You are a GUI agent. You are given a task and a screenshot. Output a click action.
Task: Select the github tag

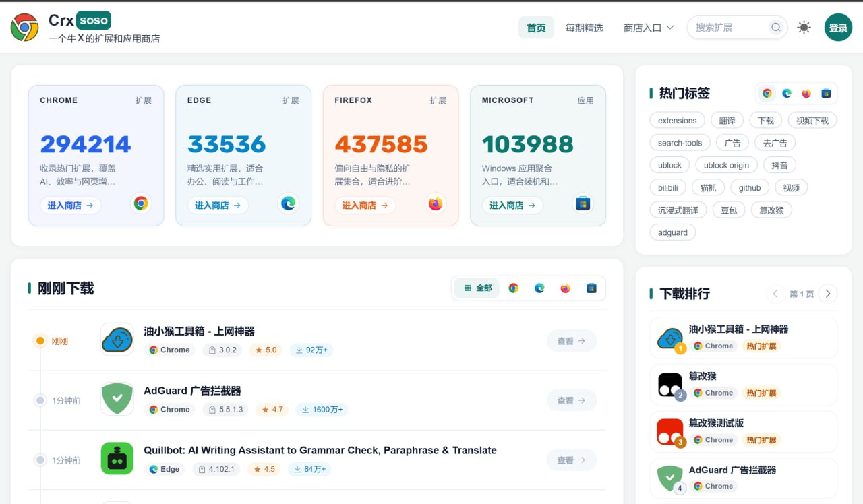750,188
